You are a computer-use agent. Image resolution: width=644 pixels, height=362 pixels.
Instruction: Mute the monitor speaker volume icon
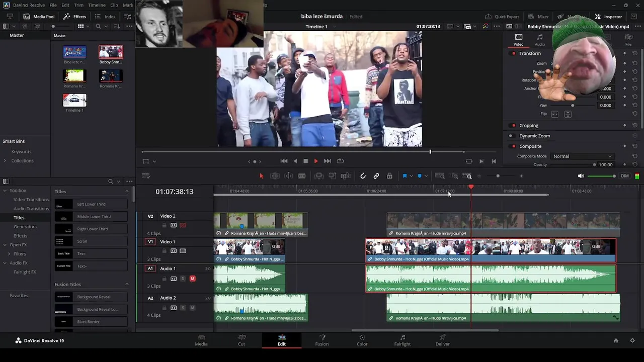pyautogui.click(x=581, y=176)
